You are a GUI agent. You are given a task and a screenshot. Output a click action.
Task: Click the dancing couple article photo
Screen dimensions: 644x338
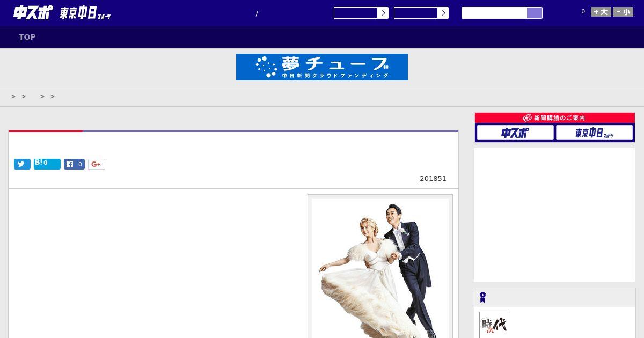(380, 268)
